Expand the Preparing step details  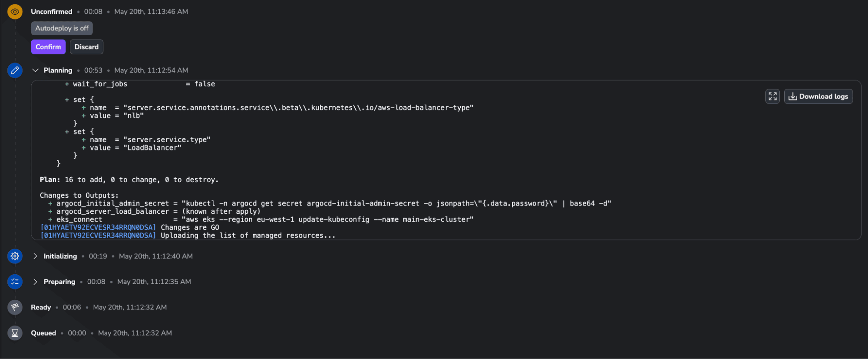coord(35,282)
